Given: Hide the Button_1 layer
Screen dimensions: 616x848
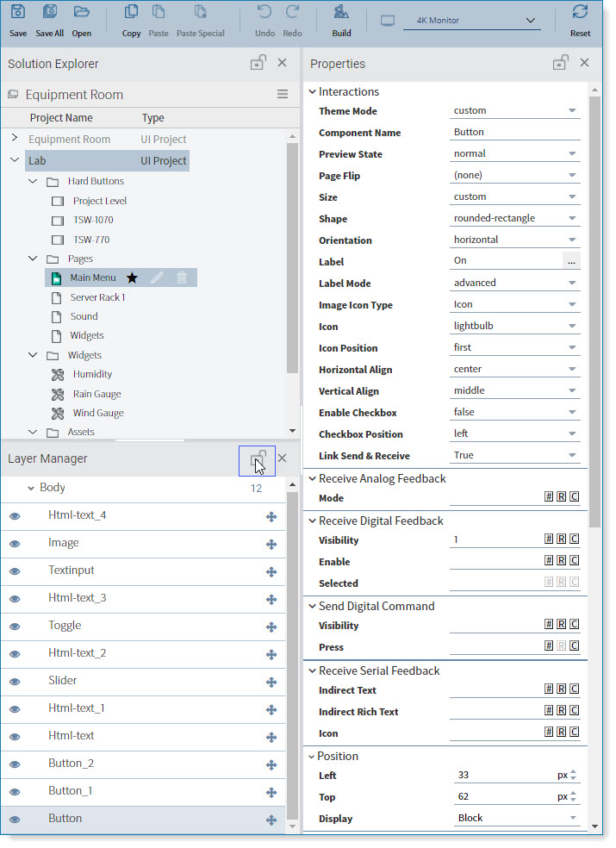Looking at the screenshot, I should point(16,792).
